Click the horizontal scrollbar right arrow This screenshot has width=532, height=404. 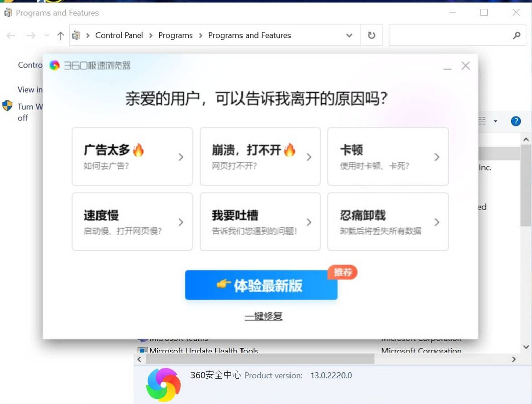(514, 359)
